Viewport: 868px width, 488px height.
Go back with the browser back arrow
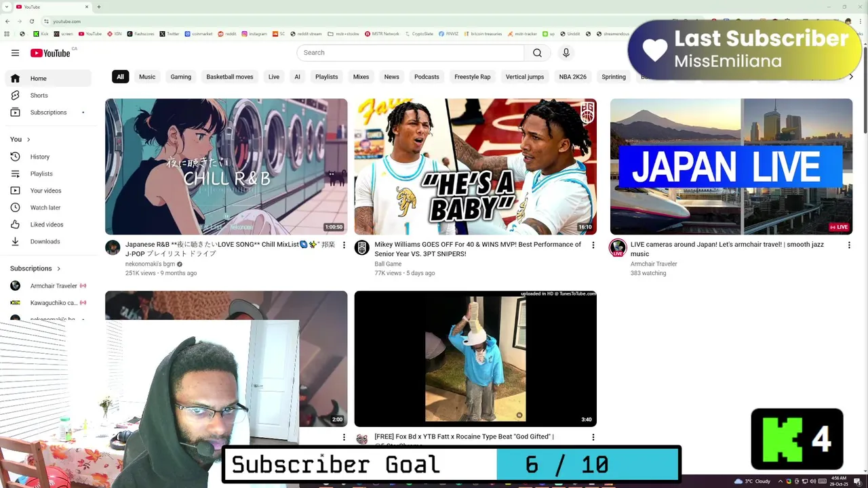[x=7, y=21]
